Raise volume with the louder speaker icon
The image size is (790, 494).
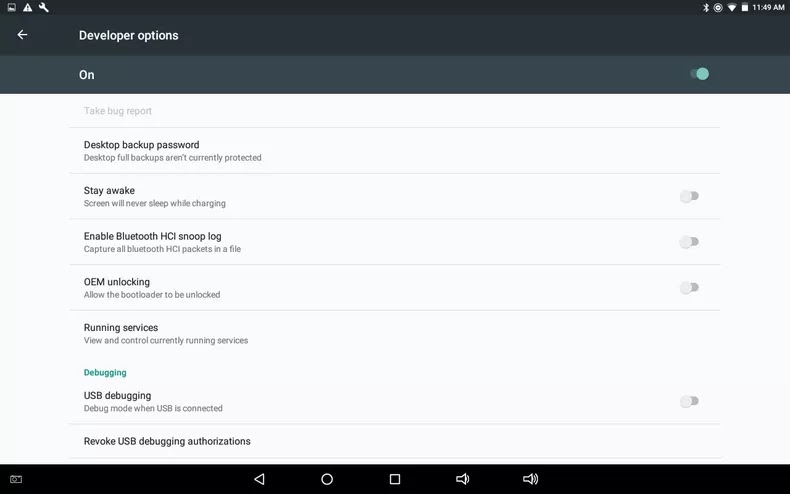click(x=531, y=479)
